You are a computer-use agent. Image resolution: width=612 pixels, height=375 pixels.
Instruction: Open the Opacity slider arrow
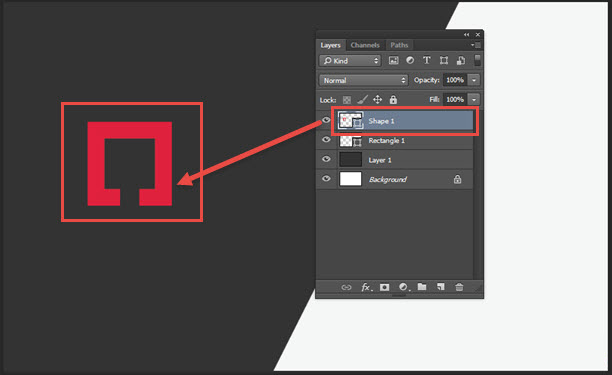[474, 80]
